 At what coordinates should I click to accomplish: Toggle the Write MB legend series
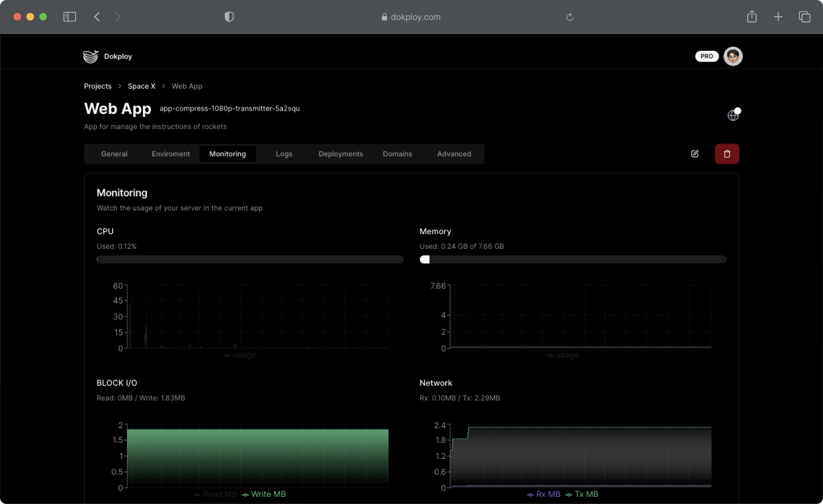tap(264, 494)
